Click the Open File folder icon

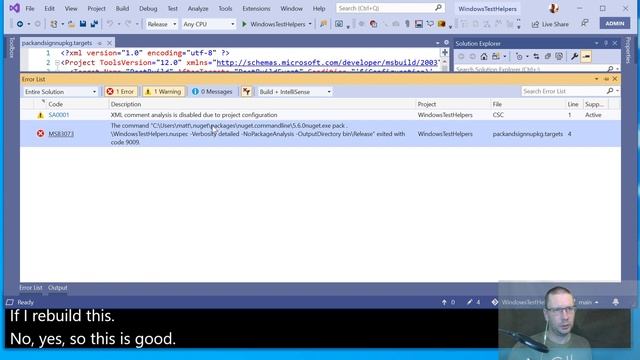tap(71, 24)
